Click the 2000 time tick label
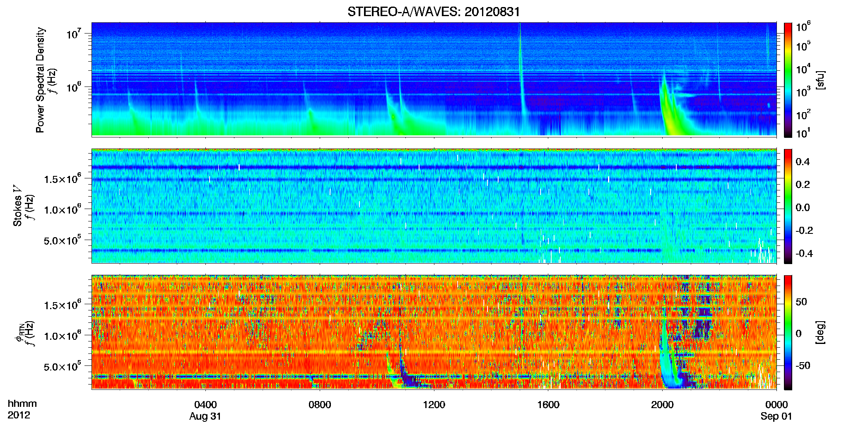 click(x=662, y=404)
